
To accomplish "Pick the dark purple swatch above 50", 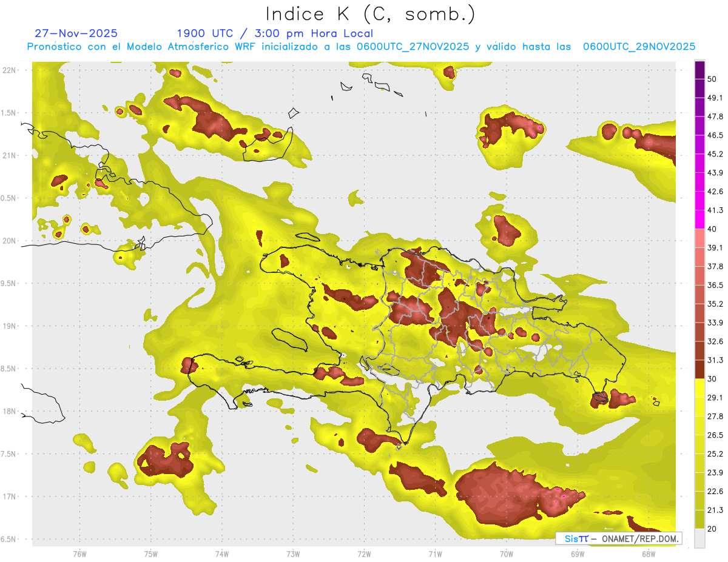I will click(699, 70).
